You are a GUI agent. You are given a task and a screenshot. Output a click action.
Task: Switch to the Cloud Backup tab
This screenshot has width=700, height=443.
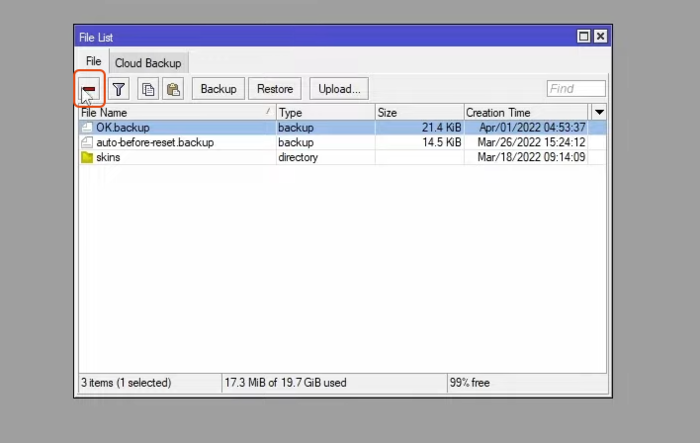(148, 63)
